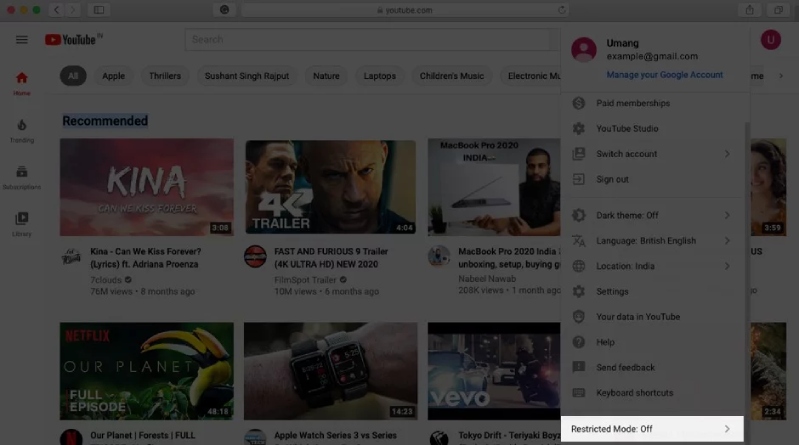This screenshot has width=799, height=445.
Task: Play the Apple Watch comparison thumbnail
Action: [331, 371]
